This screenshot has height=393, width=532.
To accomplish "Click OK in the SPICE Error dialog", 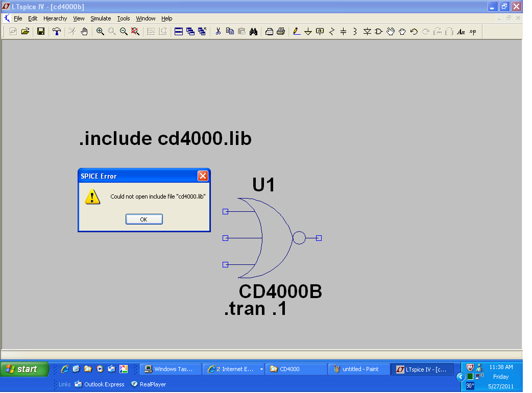I will (x=144, y=219).
